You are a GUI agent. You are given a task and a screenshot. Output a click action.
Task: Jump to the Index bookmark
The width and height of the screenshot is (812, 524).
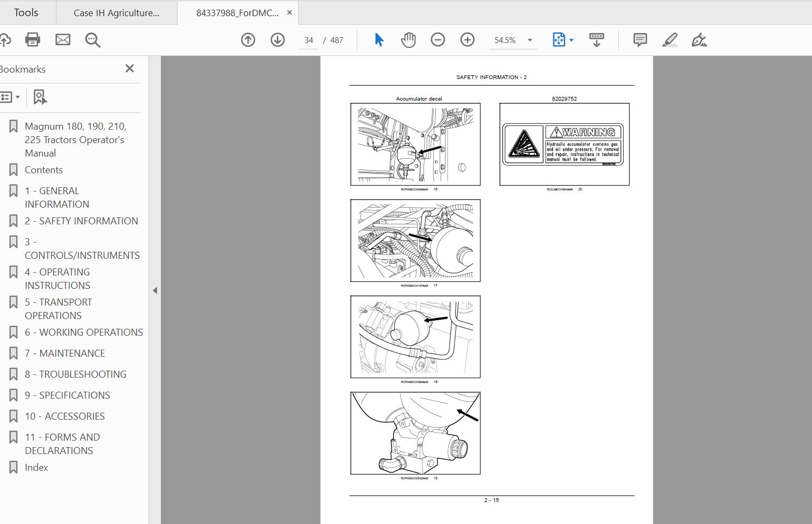coord(36,468)
